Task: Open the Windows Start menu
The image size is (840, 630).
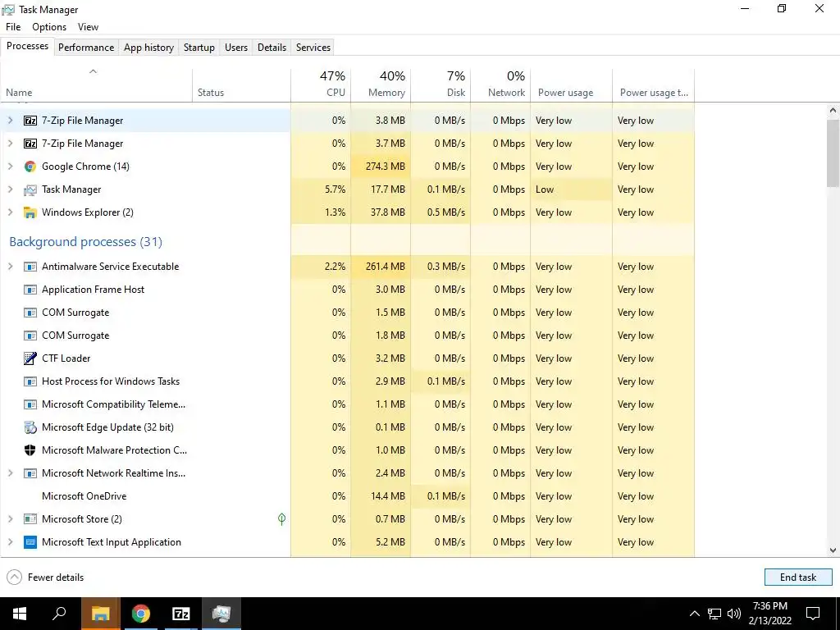Action: tap(20, 614)
